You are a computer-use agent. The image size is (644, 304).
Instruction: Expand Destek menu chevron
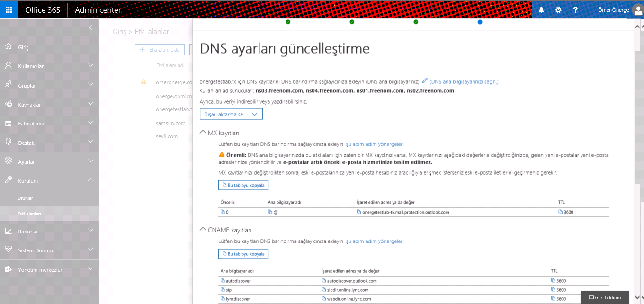coord(91,142)
